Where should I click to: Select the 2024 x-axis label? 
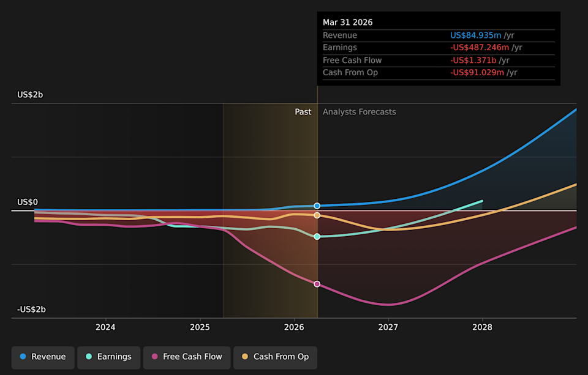(105, 327)
